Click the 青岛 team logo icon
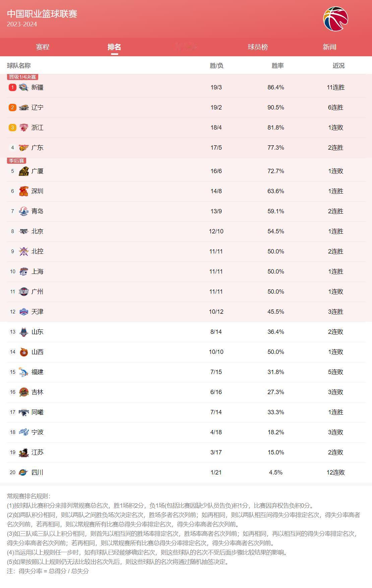 coord(23,211)
